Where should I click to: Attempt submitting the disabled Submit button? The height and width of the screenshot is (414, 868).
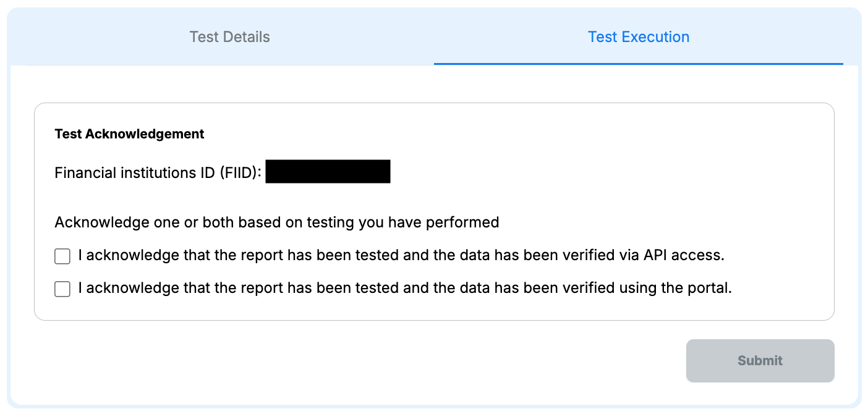pyautogui.click(x=760, y=361)
